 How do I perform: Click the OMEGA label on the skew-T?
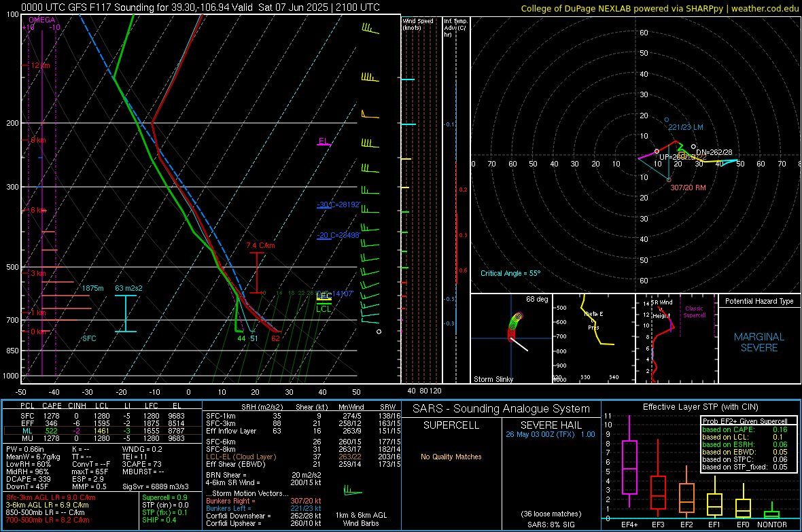42,20
